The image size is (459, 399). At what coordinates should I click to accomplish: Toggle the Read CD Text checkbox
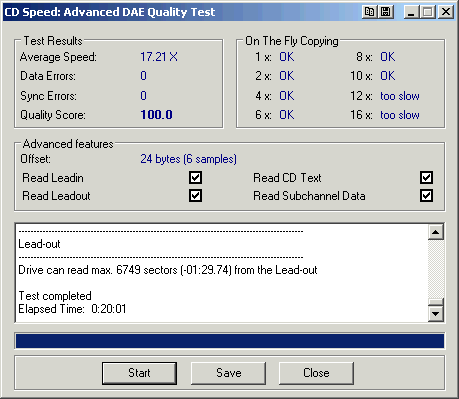[426, 178]
